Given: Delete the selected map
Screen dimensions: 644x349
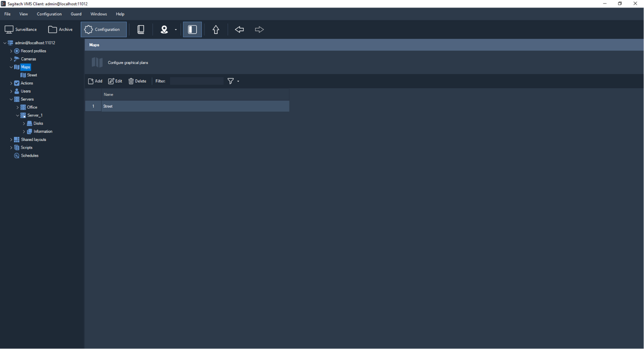Looking at the screenshot, I should click(137, 81).
